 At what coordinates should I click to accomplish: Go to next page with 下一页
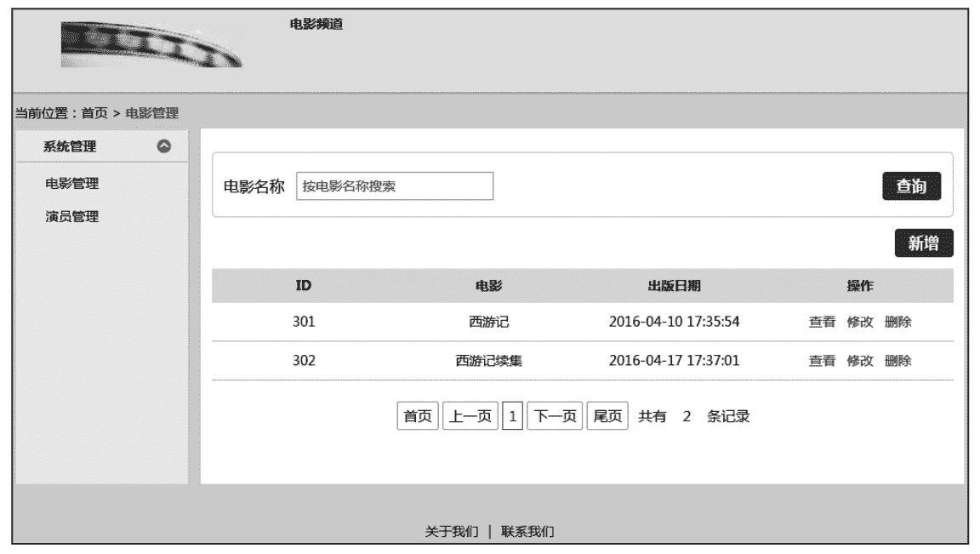coord(555,417)
